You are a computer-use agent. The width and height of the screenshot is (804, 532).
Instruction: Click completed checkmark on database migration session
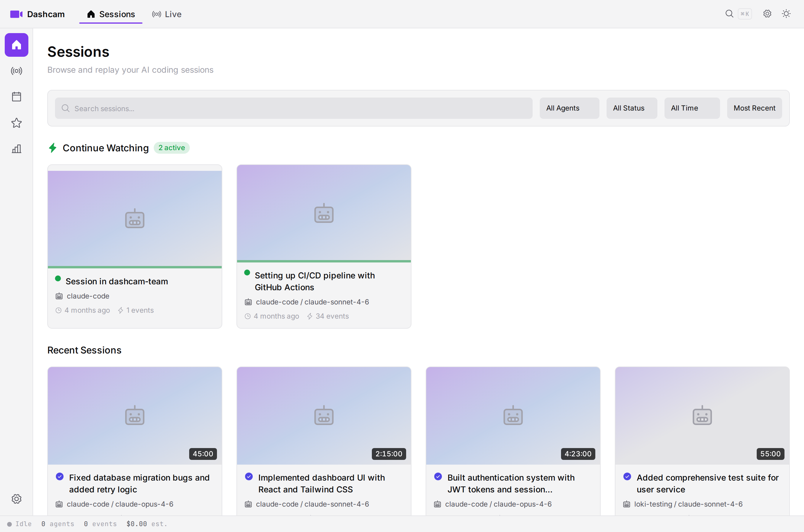[60, 476]
